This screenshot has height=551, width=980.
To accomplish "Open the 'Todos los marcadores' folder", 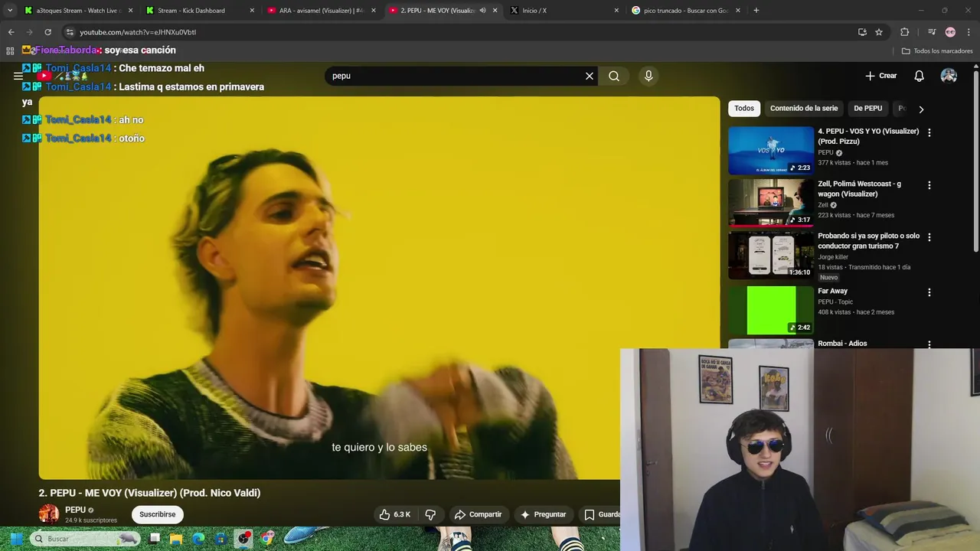I will (x=937, y=51).
